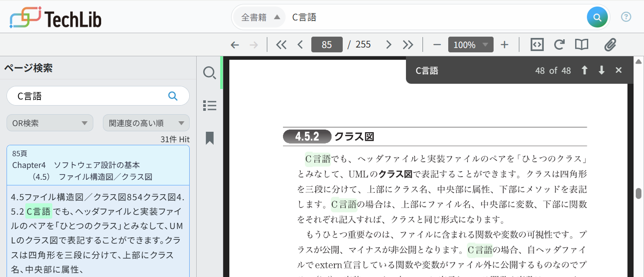Select the 85頁 Chapter4 search result
Image resolution: width=644 pixels, height=277 pixels.
coord(98,165)
